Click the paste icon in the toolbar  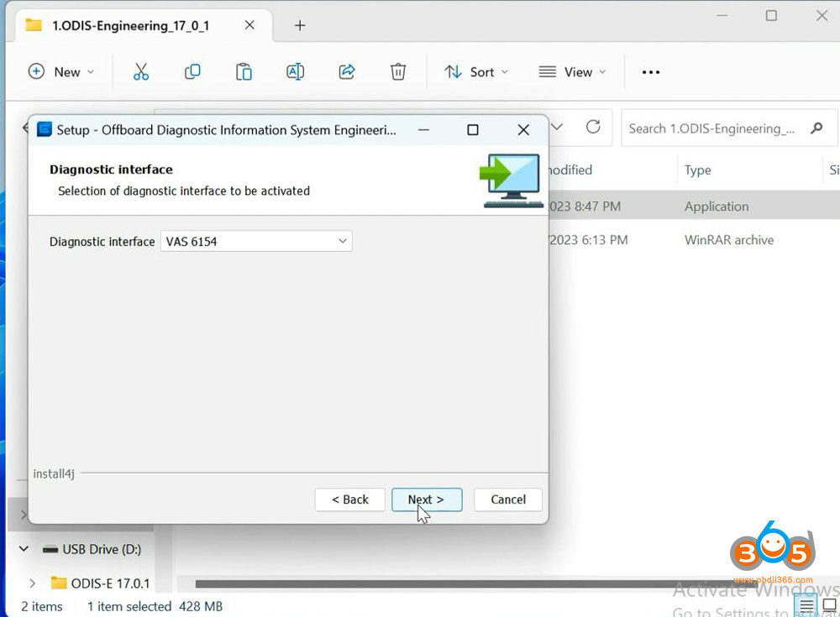coord(244,71)
